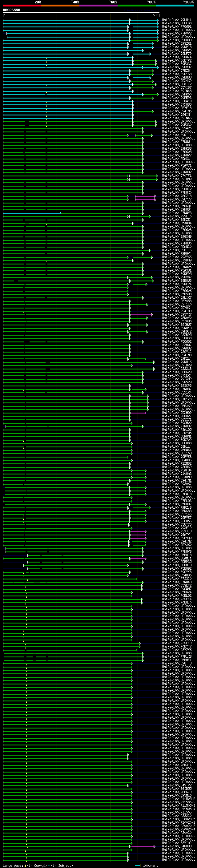Select hit UniRef100_C5YFI8
Screen dimensions: 197x868
[x=177, y=108]
